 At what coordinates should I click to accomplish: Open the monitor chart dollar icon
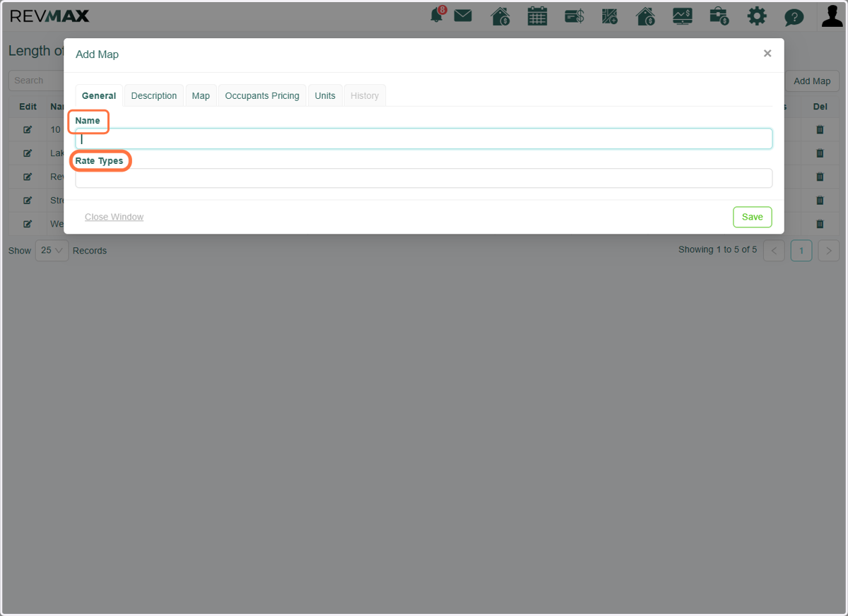[x=683, y=16]
